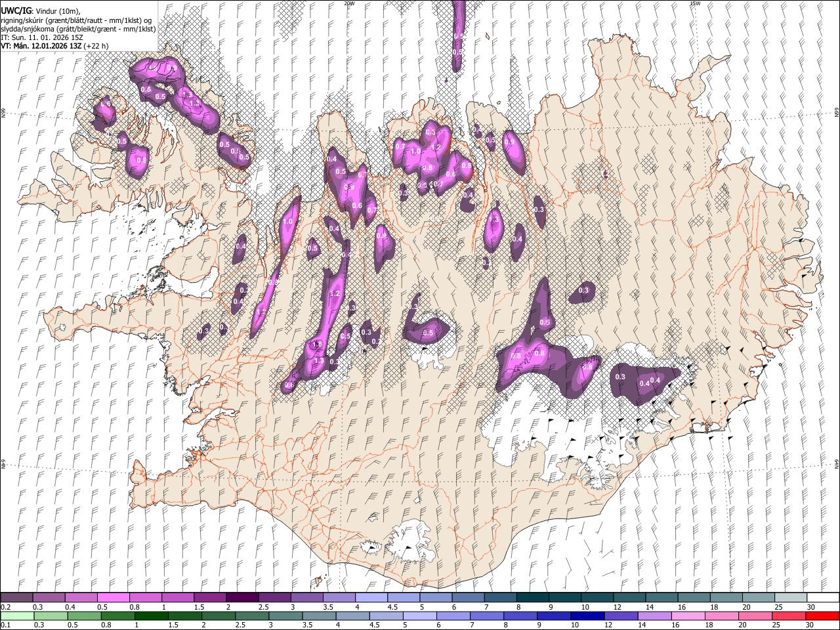Click the '0.4' number label under the snow scale

(x=71, y=607)
